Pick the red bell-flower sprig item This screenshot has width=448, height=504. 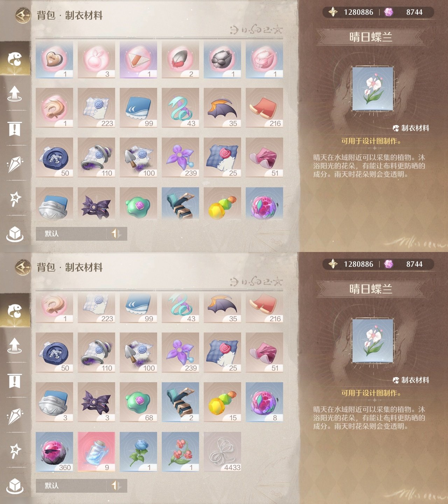180,451
